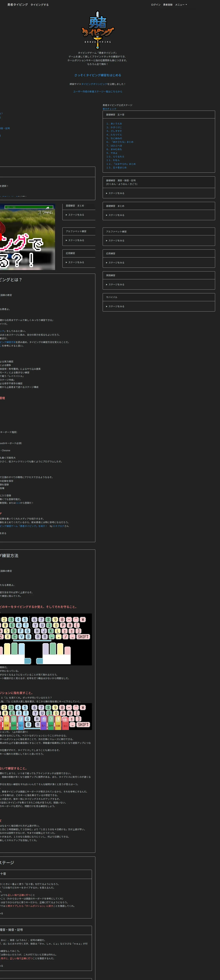Select stage 11、わをん

[113, 160]
